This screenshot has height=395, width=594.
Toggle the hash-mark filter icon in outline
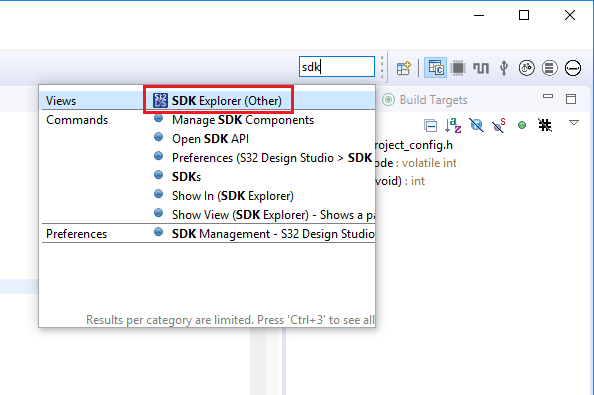[x=545, y=125]
